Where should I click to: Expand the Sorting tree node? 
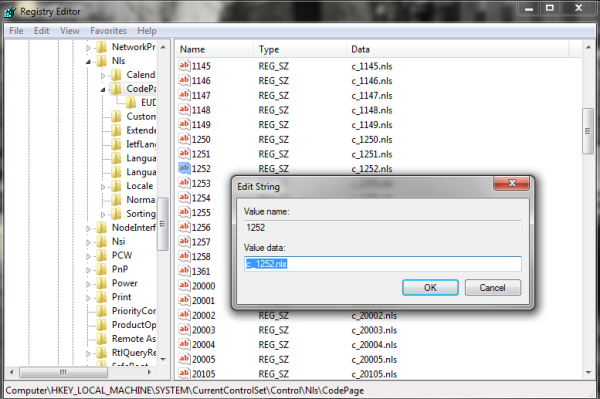click(x=103, y=215)
